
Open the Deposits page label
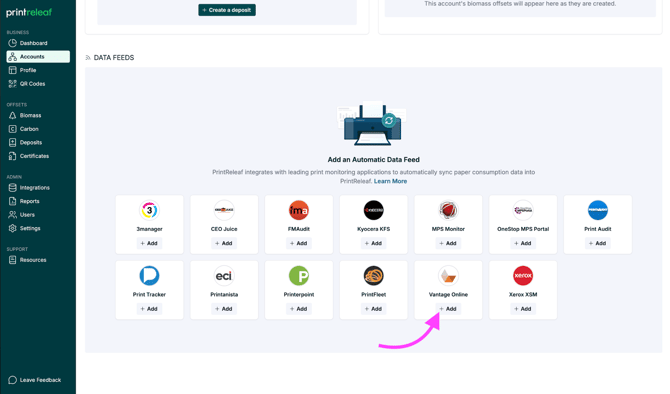pyautogui.click(x=31, y=142)
